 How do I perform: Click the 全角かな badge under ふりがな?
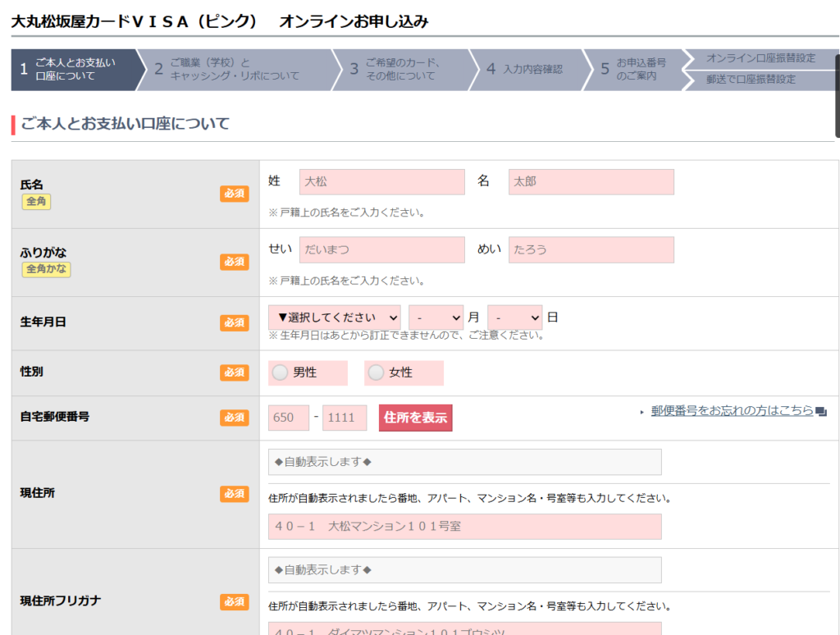pyautogui.click(x=46, y=269)
